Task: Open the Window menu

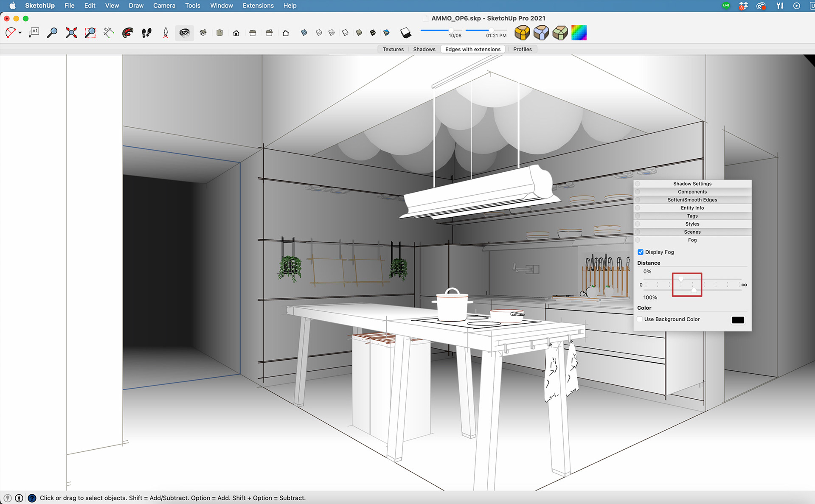Action: point(222,6)
